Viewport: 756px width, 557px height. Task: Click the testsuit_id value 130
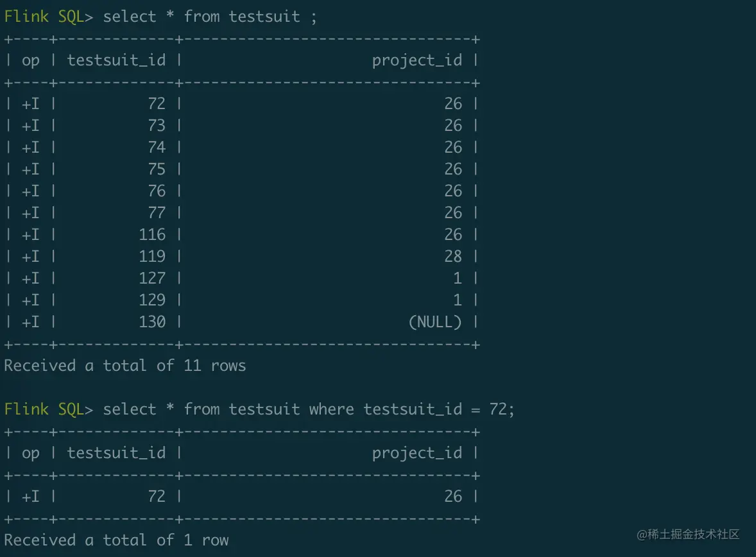click(152, 322)
